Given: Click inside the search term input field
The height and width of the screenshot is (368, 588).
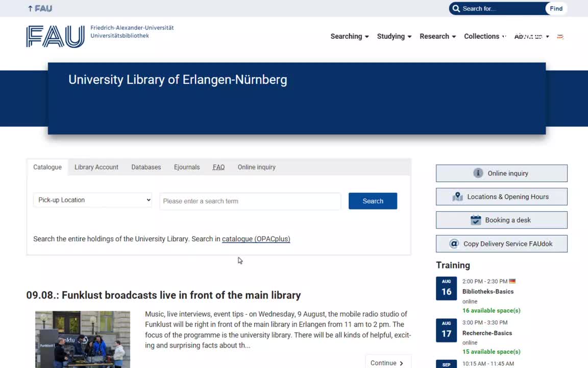Looking at the screenshot, I should (x=250, y=201).
